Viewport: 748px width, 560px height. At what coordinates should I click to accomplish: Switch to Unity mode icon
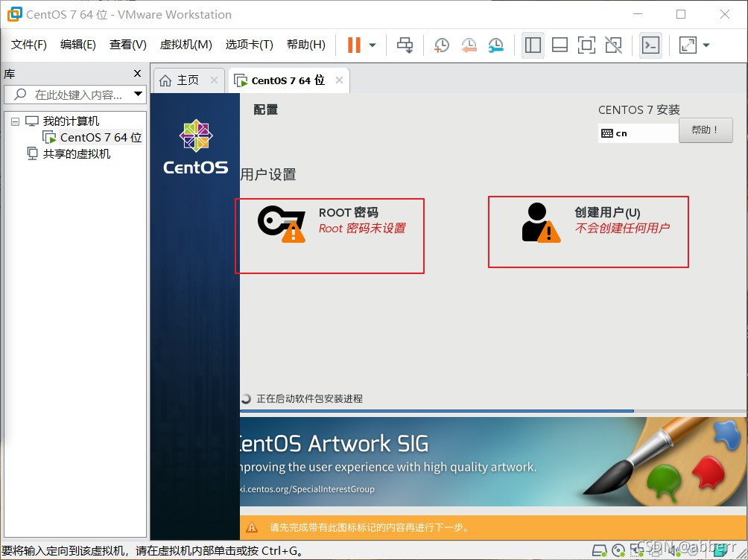click(x=613, y=45)
